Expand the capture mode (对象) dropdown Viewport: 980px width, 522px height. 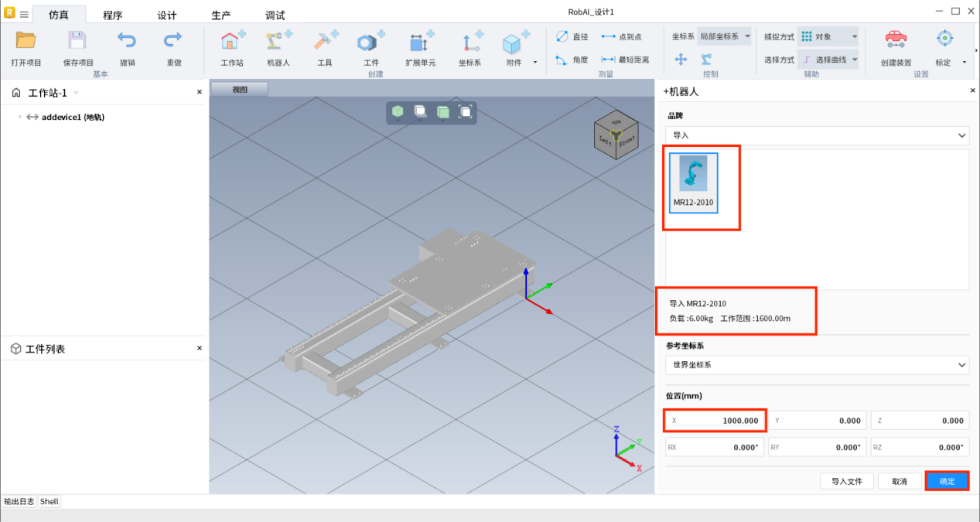828,36
